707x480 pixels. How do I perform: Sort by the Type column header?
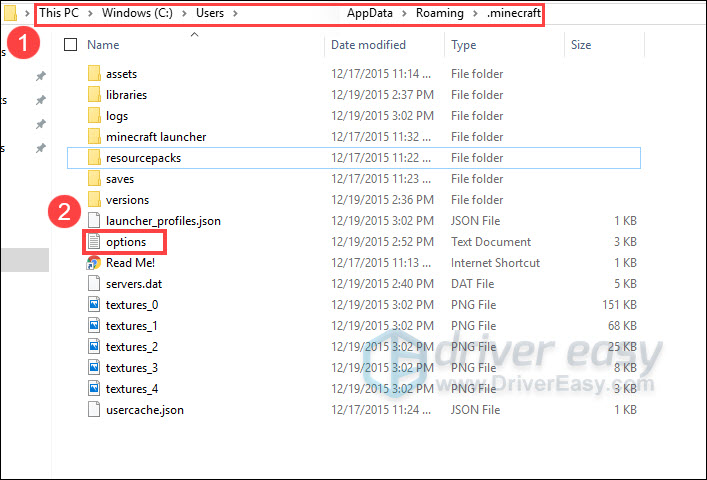[x=464, y=45]
